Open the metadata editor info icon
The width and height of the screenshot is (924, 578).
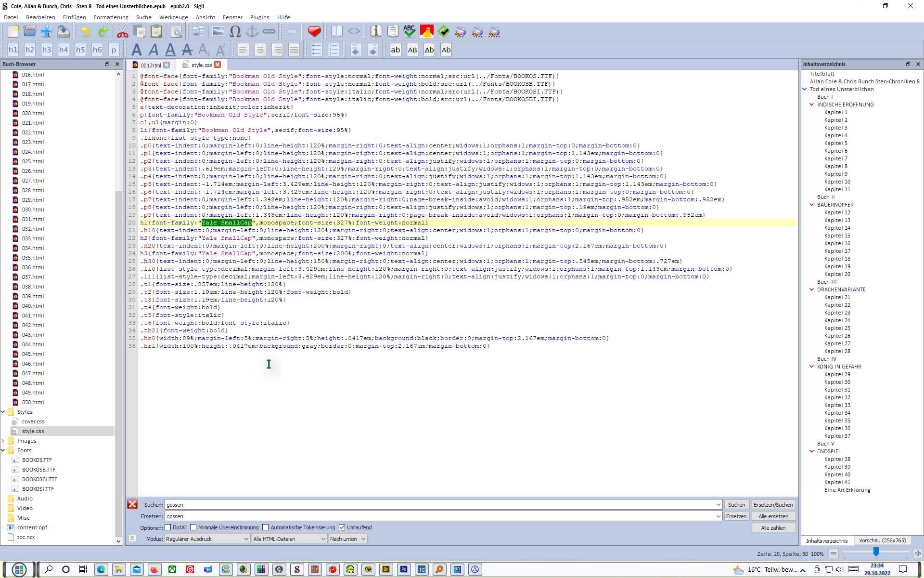[x=376, y=32]
